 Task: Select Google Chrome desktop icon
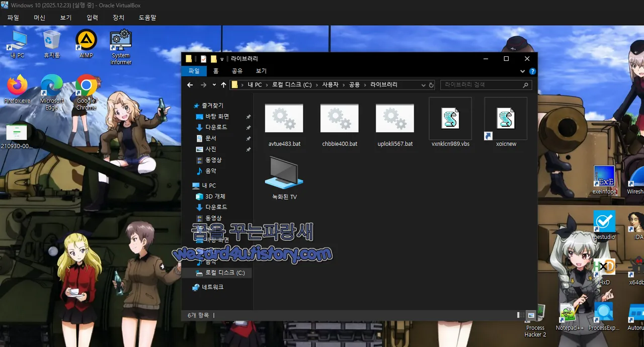(x=86, y=93)
